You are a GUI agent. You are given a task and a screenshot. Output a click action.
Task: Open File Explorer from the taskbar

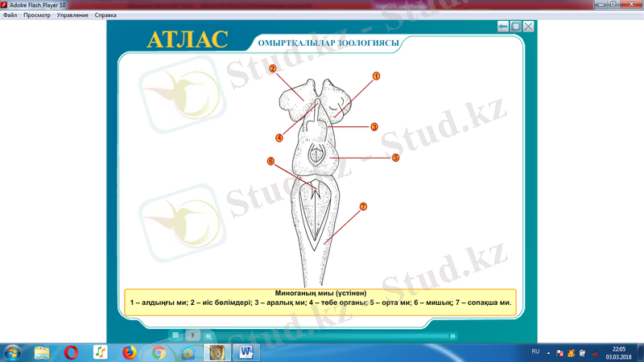pyautogui.click(x=42, y=352)
